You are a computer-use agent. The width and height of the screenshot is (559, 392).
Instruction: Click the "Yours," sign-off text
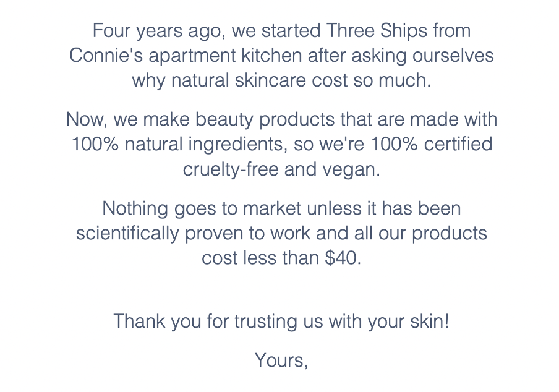pyautogui.click(x=281, y=359)
